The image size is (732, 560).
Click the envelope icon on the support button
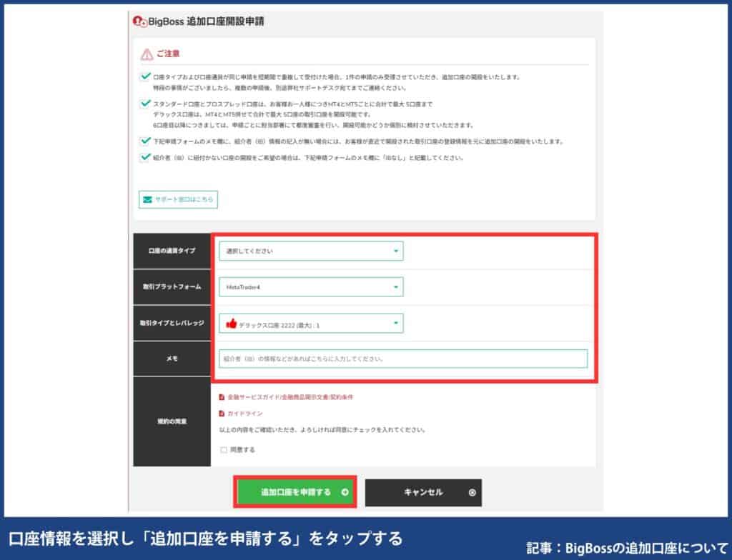pos(147,200)
